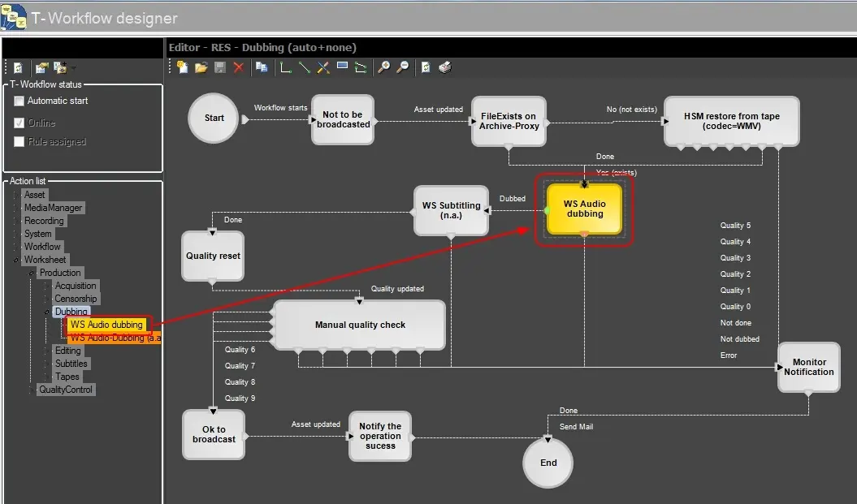This screenshot has width=857, height=504.
Task: Collapse the Production tree node
Action: pos(32,273)
